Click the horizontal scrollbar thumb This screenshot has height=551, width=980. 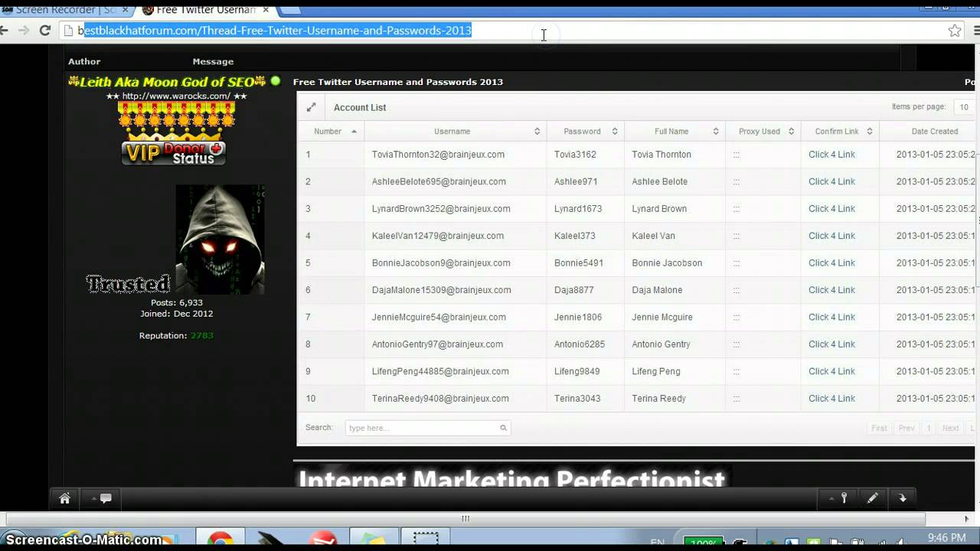coord(465,519)
